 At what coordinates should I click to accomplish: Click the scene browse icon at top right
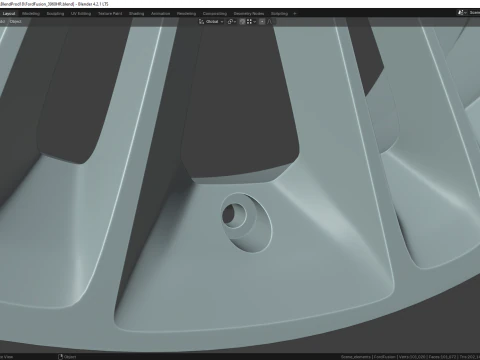[462, 13]
